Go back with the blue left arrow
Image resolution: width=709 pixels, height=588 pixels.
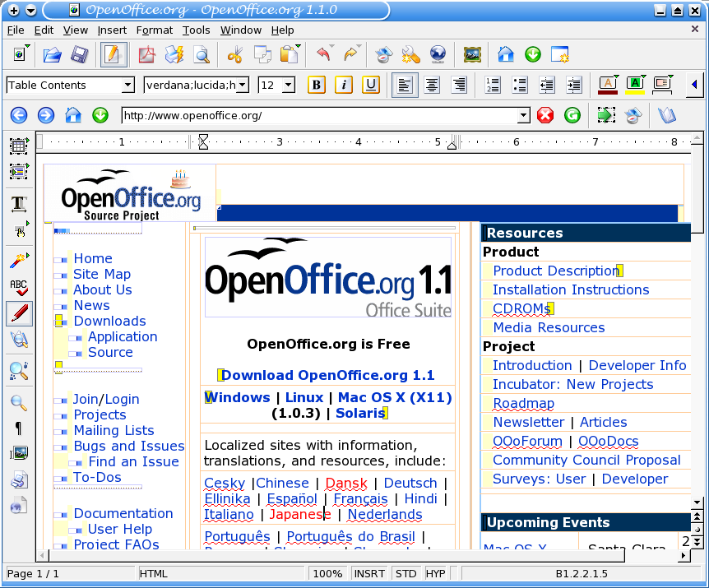(x=19, y=116)
